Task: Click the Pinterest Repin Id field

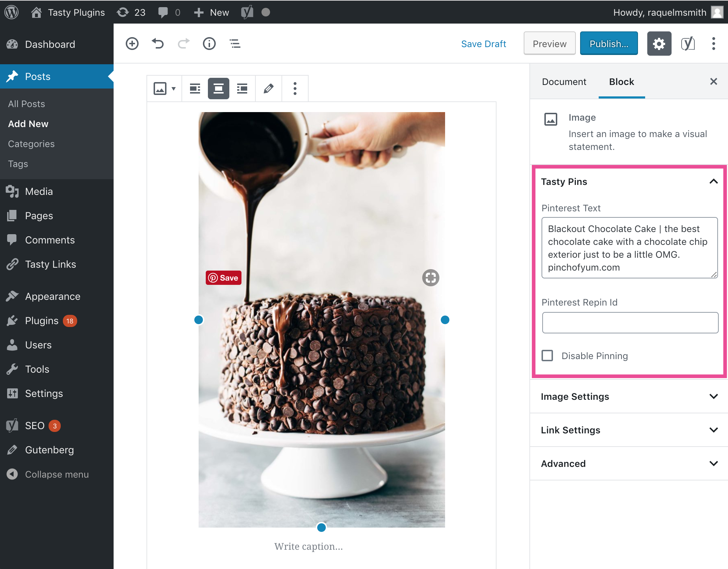Action: [x=630, y=323]
